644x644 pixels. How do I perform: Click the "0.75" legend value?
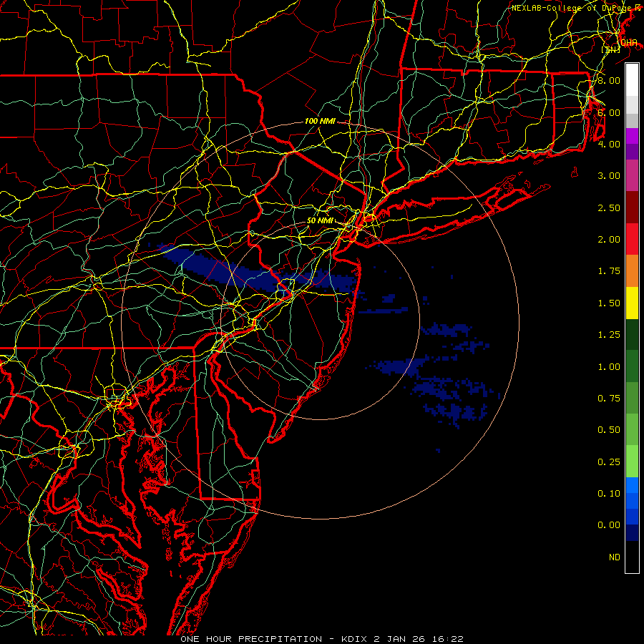[x=609, y=399]
